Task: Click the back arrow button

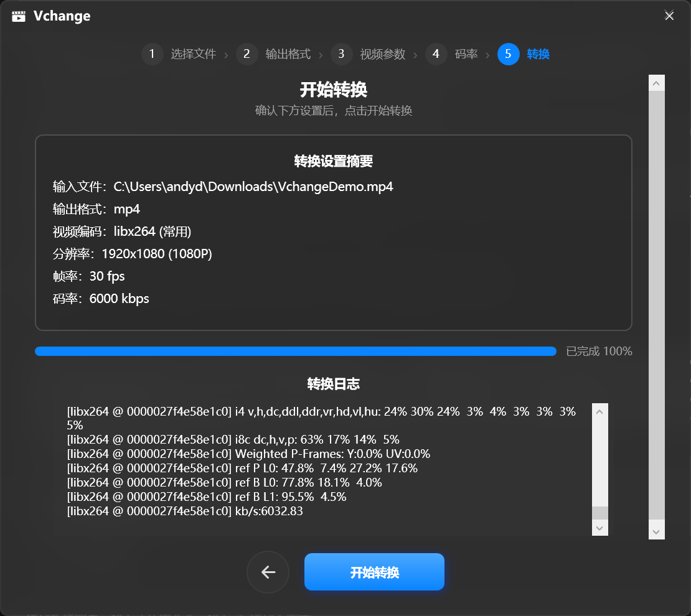Action: (268, 572)
